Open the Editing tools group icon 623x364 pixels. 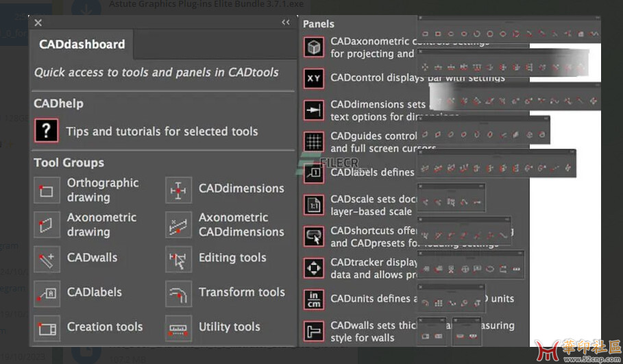(178, 260)
